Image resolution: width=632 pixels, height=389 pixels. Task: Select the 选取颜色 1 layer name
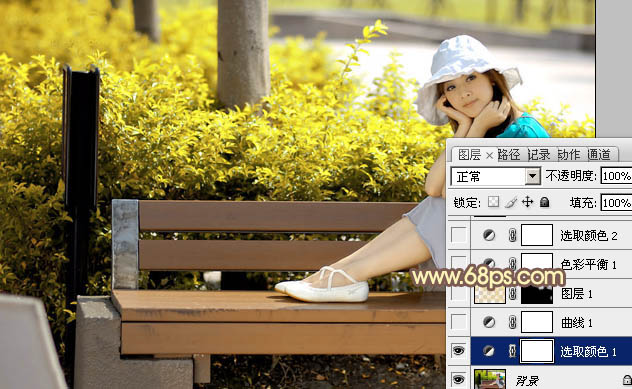click(588, 352)
